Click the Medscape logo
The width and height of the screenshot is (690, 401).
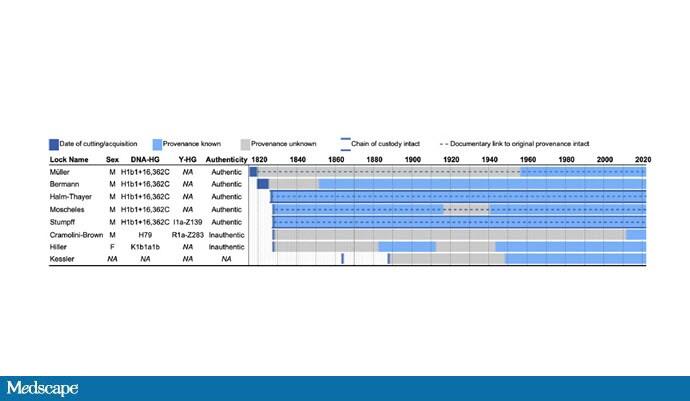(42, 388)
